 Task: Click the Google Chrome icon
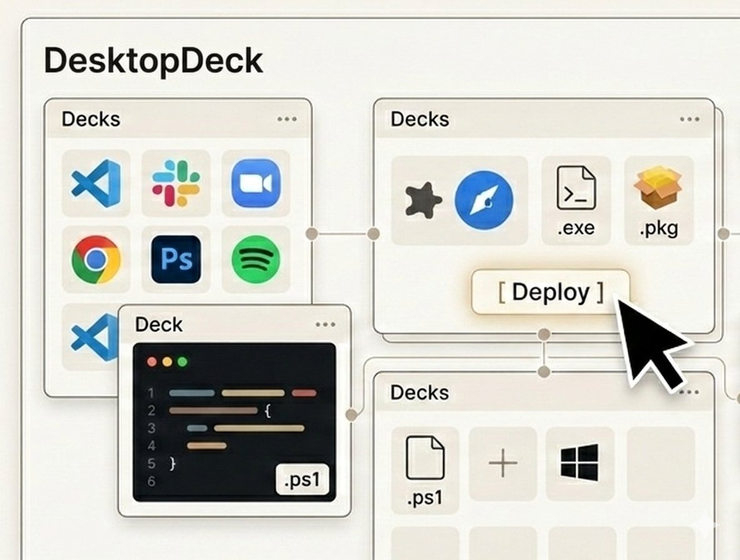coord(96,259)
